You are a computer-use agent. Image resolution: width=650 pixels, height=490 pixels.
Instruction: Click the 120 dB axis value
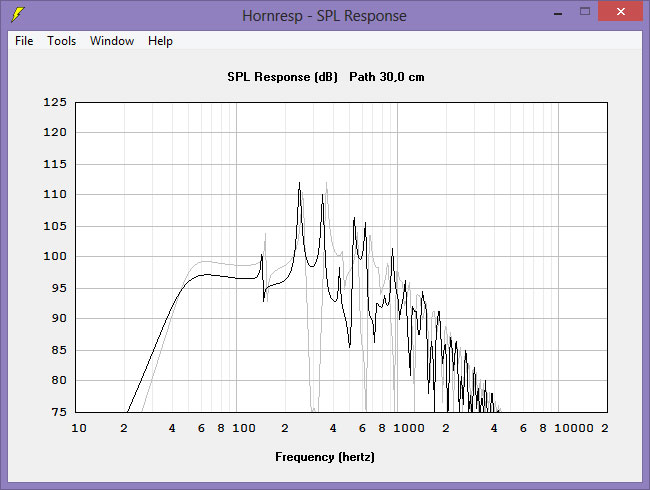[55, 132]
